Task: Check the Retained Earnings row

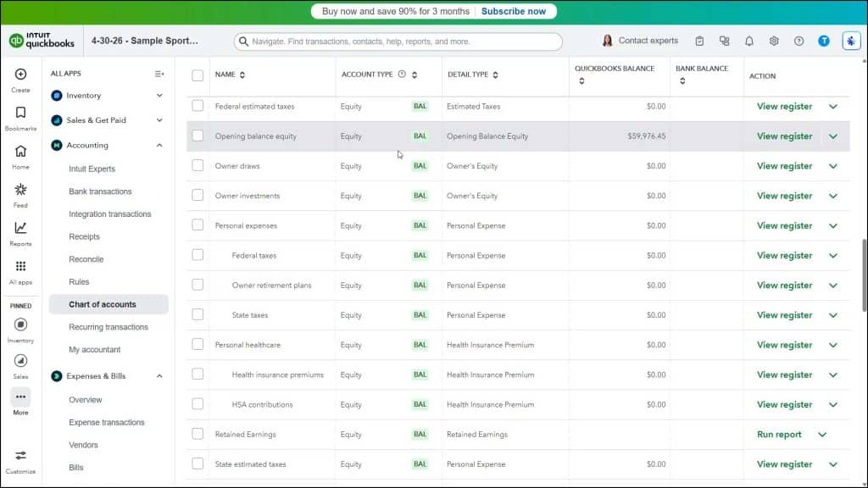Action: [x=198, y=434]
